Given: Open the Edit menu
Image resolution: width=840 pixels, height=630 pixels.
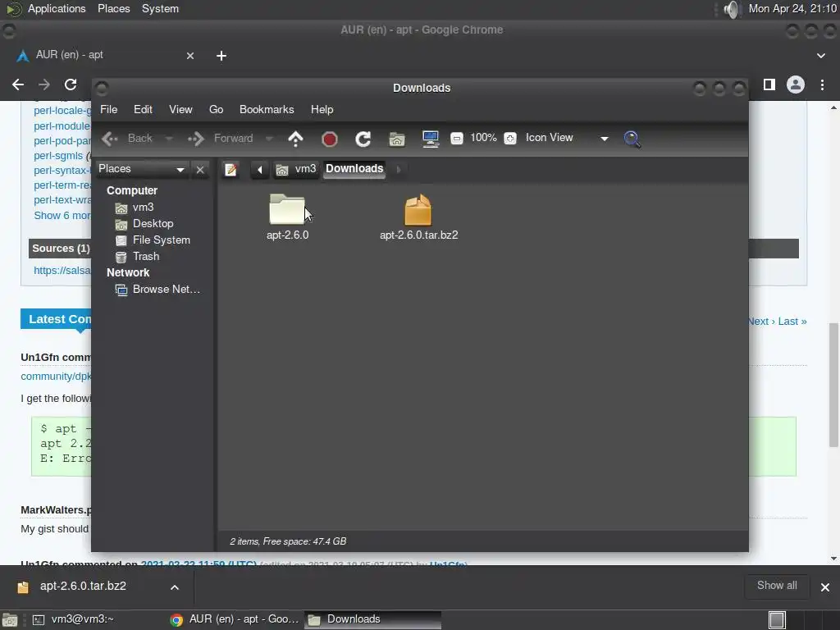Looking at the screenshot, I should 143,109.
